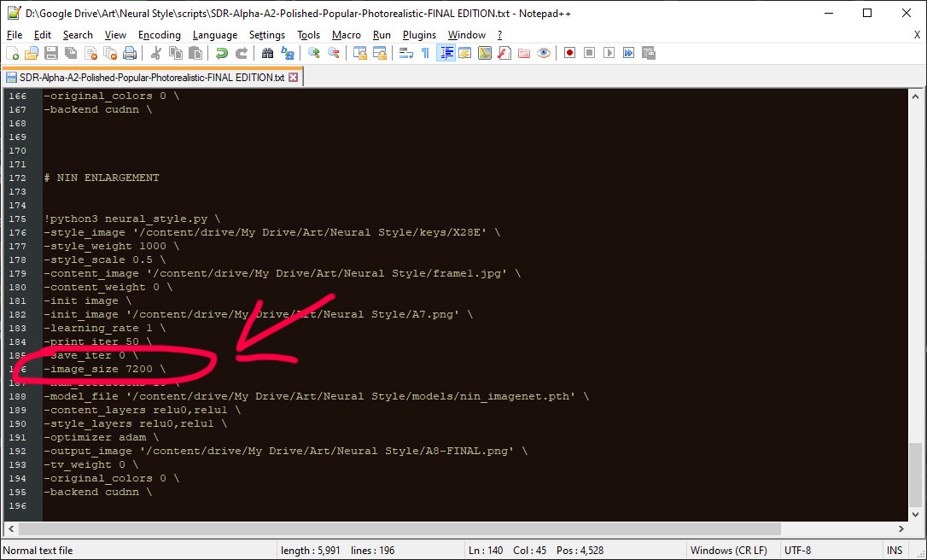Open the Macro menu
Screen dimensions: 927x560
347,35
